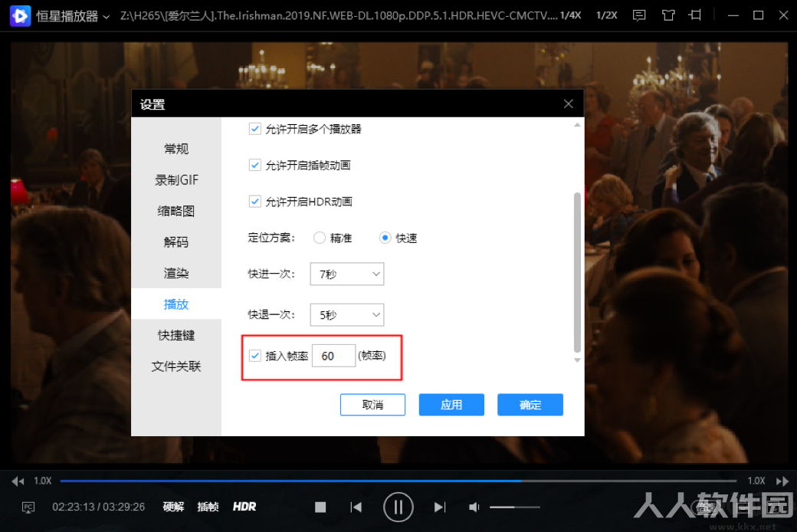Disable 允许开启HDR动画 checkbox
Screen dimensions: 797x532
pyautogui.click(x=255, y=202)
